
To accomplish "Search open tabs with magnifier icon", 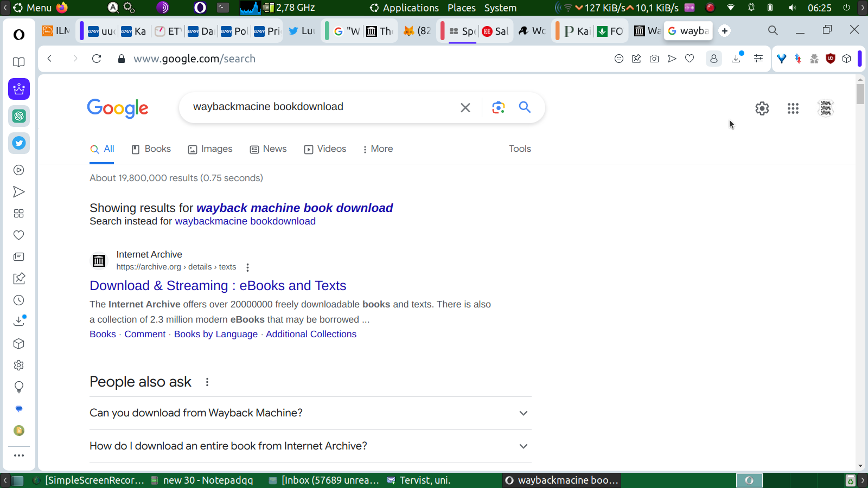I will (773, 30).
